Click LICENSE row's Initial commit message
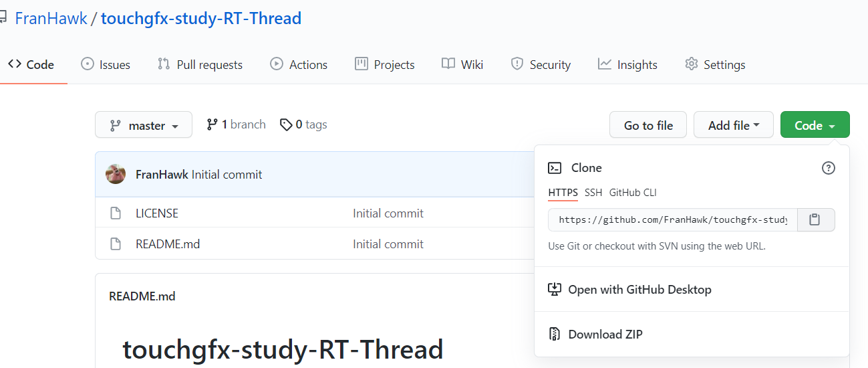Screen dimensions: 868x368 [x=388, y=213]
